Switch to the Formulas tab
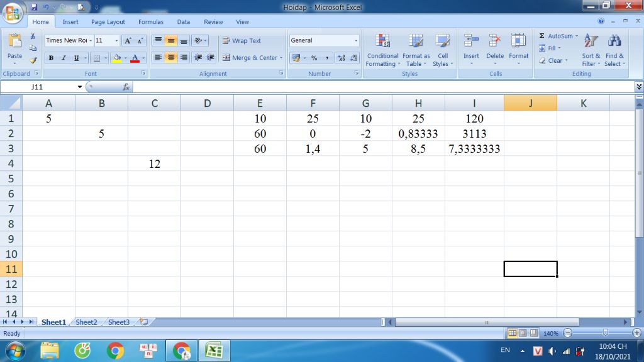The width and height of the screenshot is (644, 362). pyautogui.click(x=151, y=22)
